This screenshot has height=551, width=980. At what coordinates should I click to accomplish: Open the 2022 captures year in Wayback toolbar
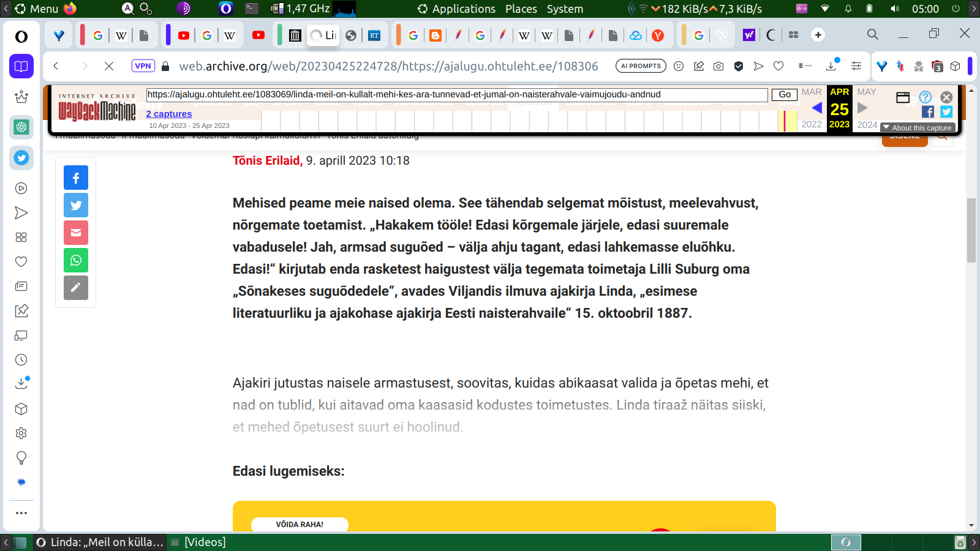point(812,124)
